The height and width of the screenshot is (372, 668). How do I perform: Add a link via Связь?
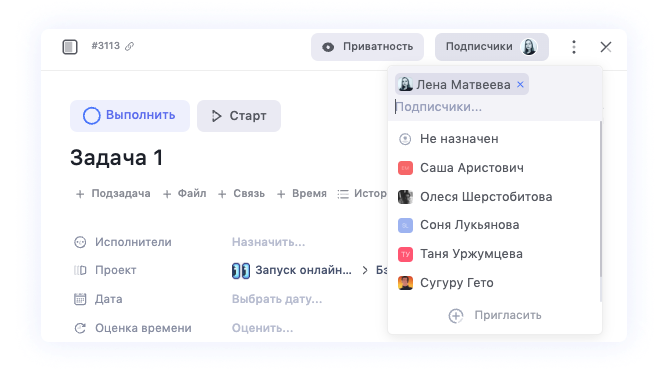pos(241,194)
